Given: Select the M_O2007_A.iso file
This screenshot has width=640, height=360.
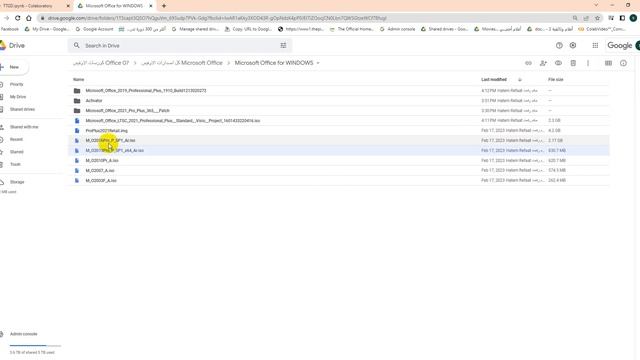Looking at the screenshot, I should point(339,171).
